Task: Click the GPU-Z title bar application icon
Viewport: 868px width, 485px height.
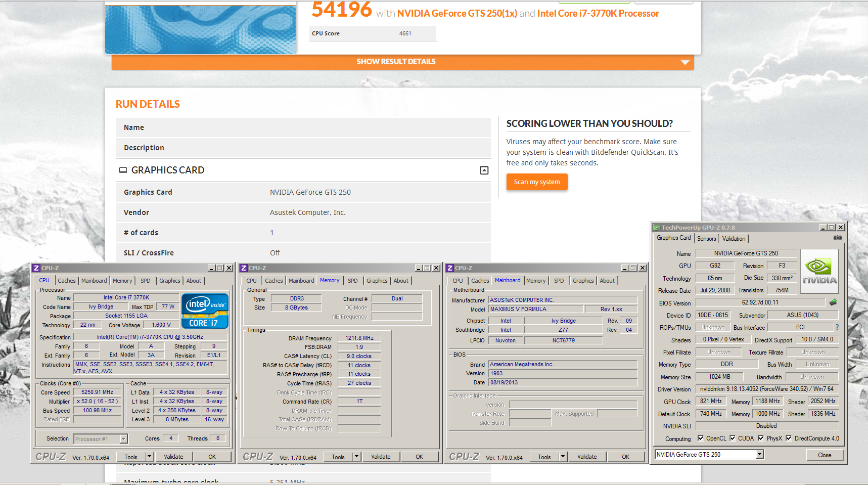Action: (657, 228)
